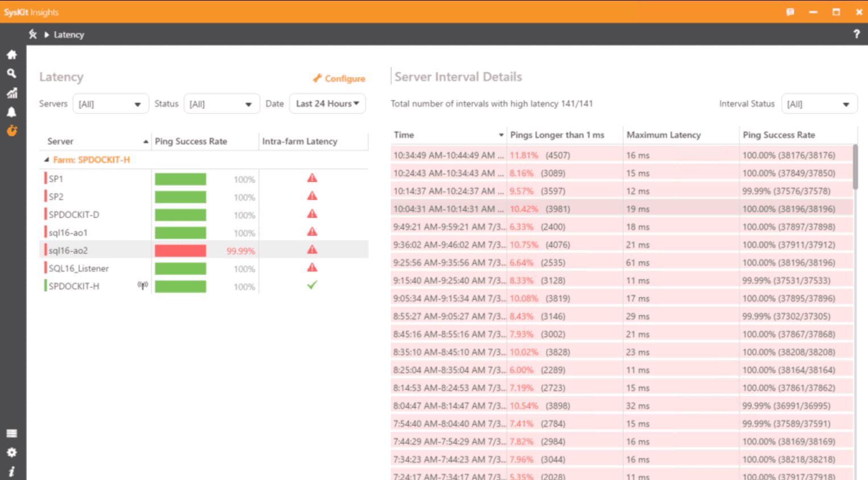Click the SysKit logo breadcrumb icon
This screenshot has height=480, width=868.
coord(33,34)
